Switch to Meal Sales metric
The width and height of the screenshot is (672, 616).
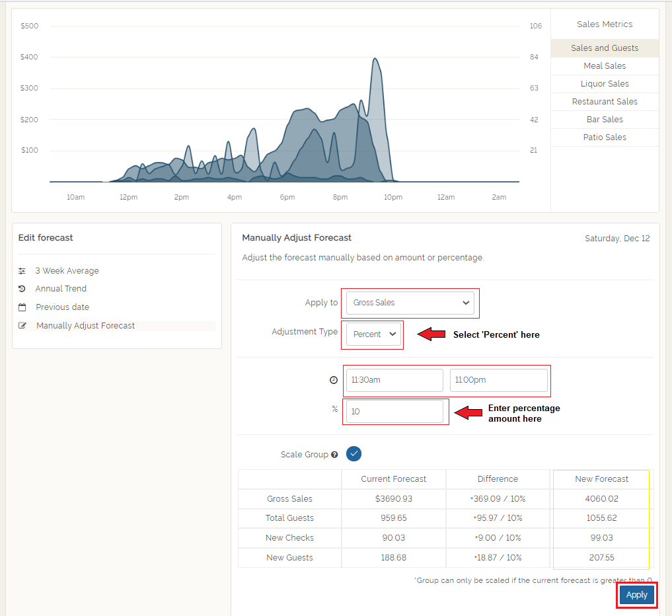605,66
